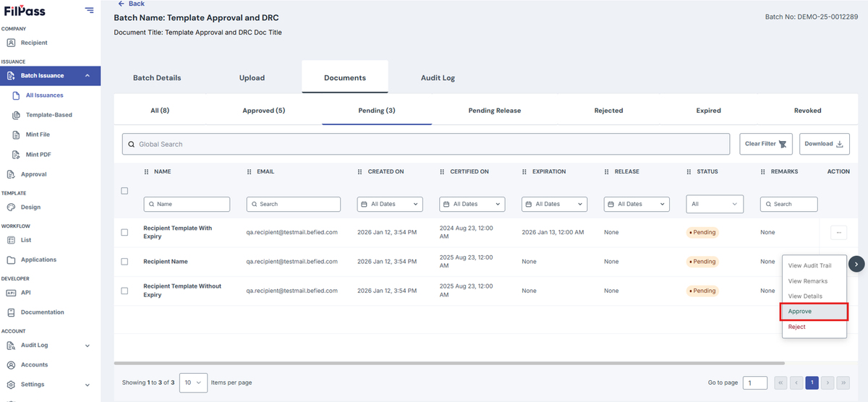The height and width of the screenshot is (402, 868).
Task: Select Recipient Name row checkbox
Action: point(124,261)
